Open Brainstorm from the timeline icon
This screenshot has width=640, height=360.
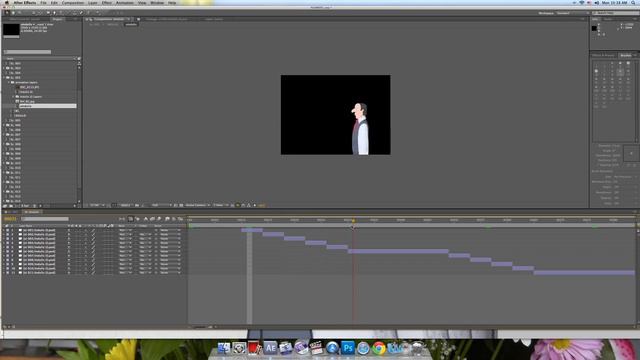click(x=167, y=219)
